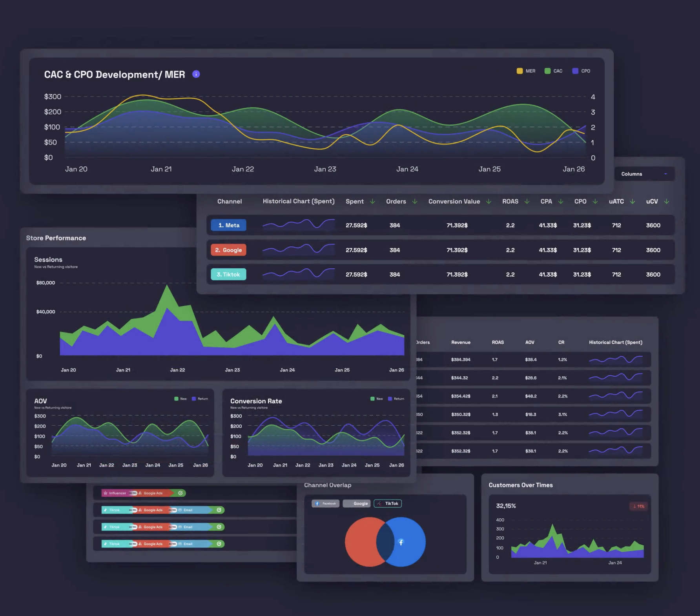This screenshot has height=616, width=700.
Task: Sort using the uATC arrow icon
Action: (633, 201)
